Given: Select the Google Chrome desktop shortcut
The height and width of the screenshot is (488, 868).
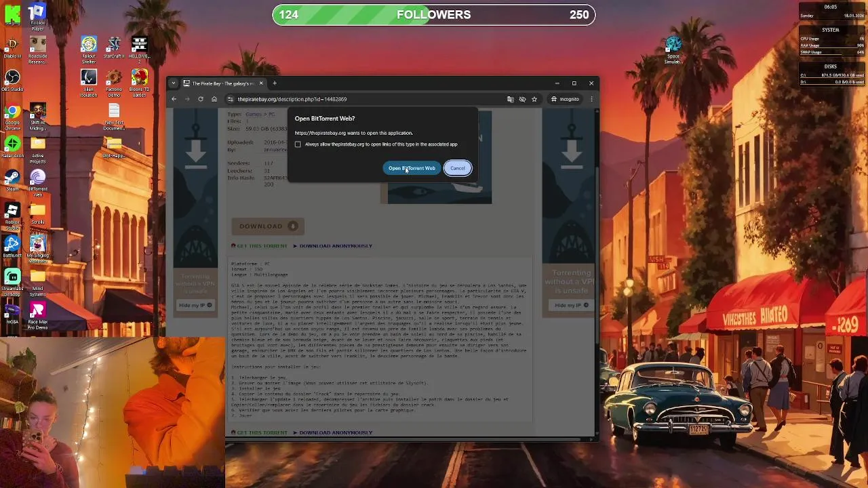Looking at the screenshot, I should click(x=12, y=117).
